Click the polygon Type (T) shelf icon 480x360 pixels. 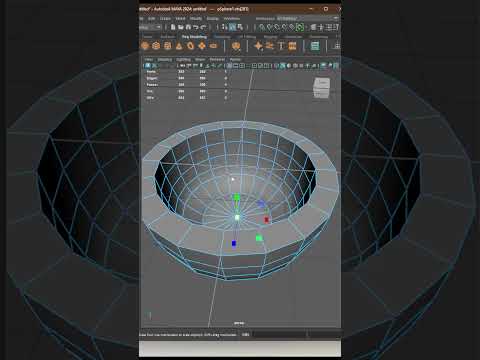(281, 46)
